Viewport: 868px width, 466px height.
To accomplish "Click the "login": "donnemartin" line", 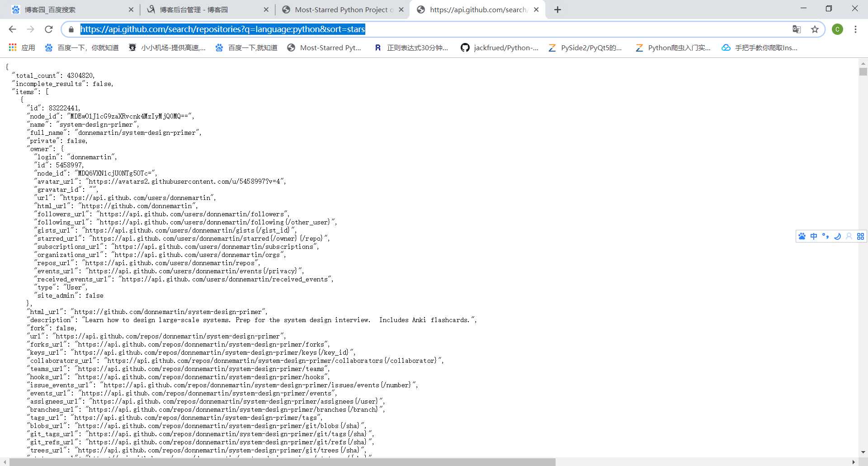I will [75, 157].
